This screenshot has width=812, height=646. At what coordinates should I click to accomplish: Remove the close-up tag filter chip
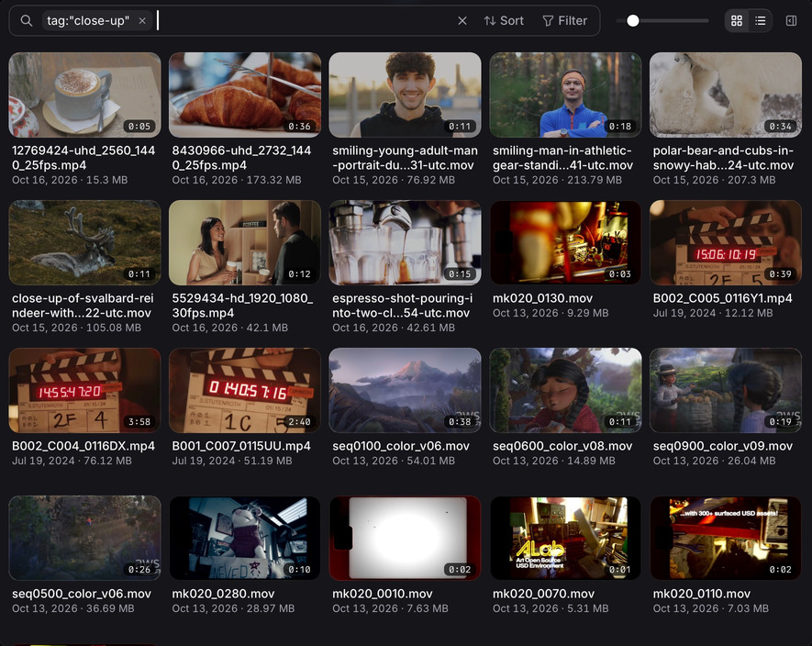coord(142,21)
